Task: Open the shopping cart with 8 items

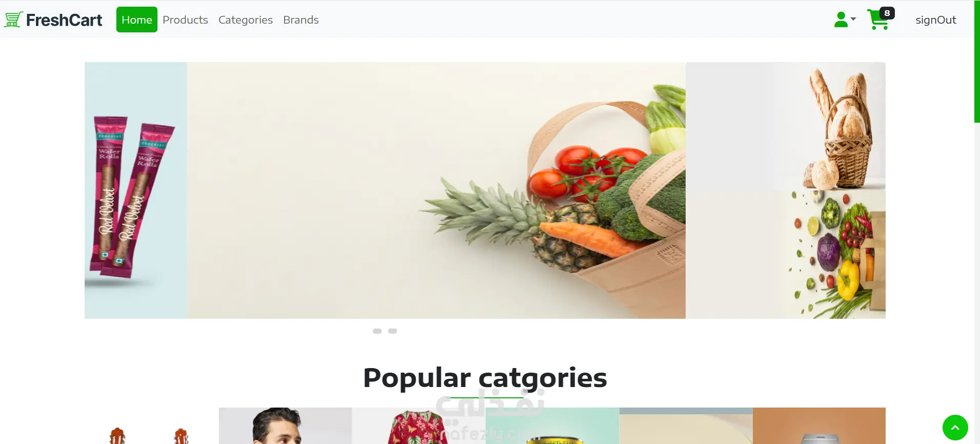Action: pos(880,19)
